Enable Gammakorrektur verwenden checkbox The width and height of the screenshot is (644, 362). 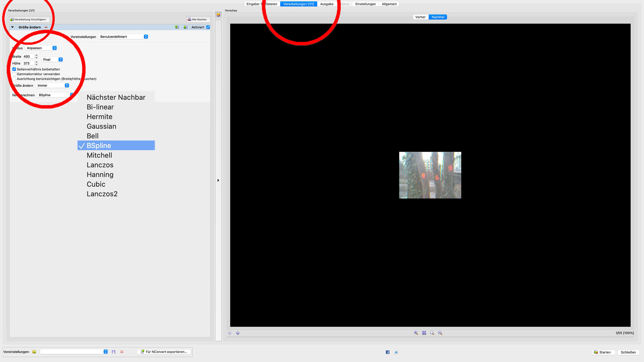(x=14, y=74)
